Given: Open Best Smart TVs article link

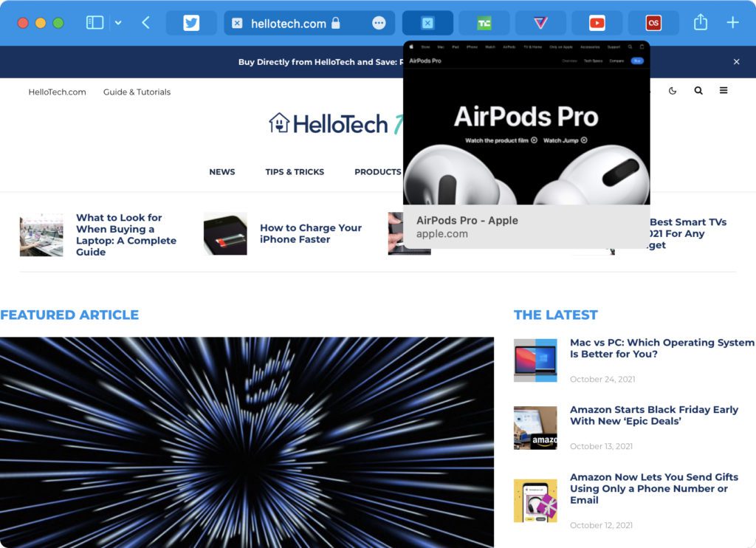Looking at the screenshot, I should 687,233.
